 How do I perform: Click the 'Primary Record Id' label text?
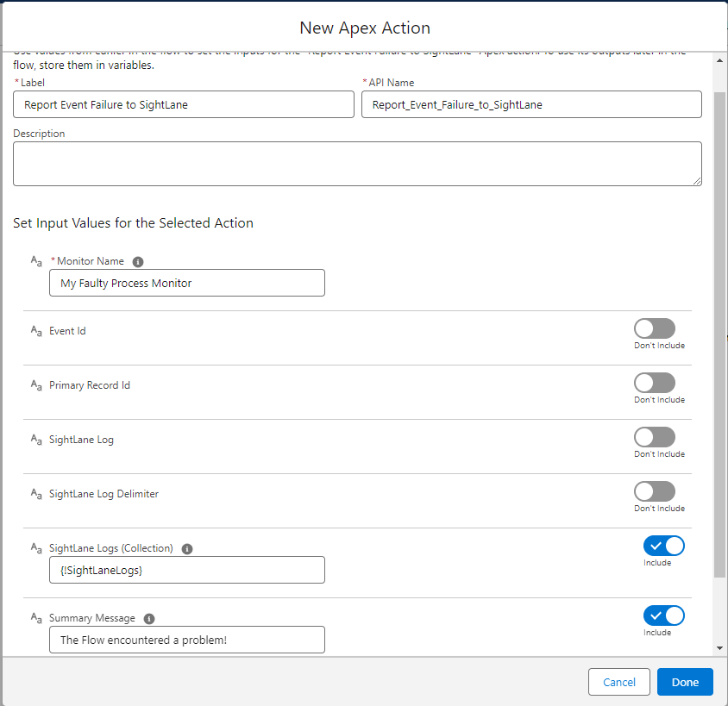pyautogui.click(x=90, y=385)
